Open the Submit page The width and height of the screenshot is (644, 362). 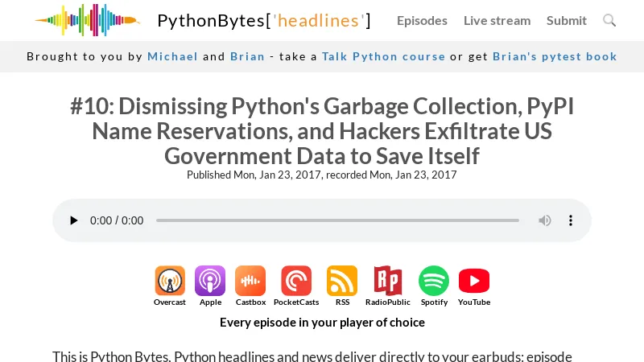tap(567, 20)
